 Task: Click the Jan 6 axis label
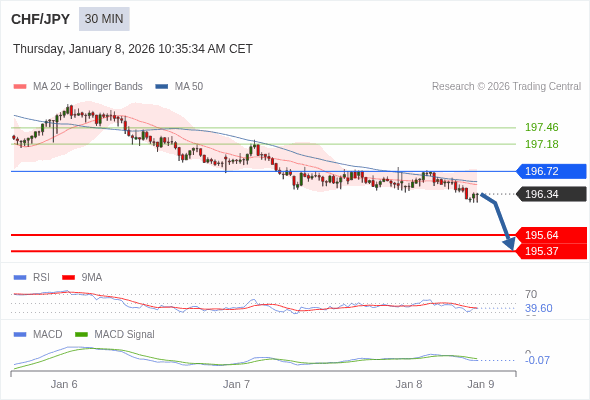pyautogui.click(x=64, y=384)
